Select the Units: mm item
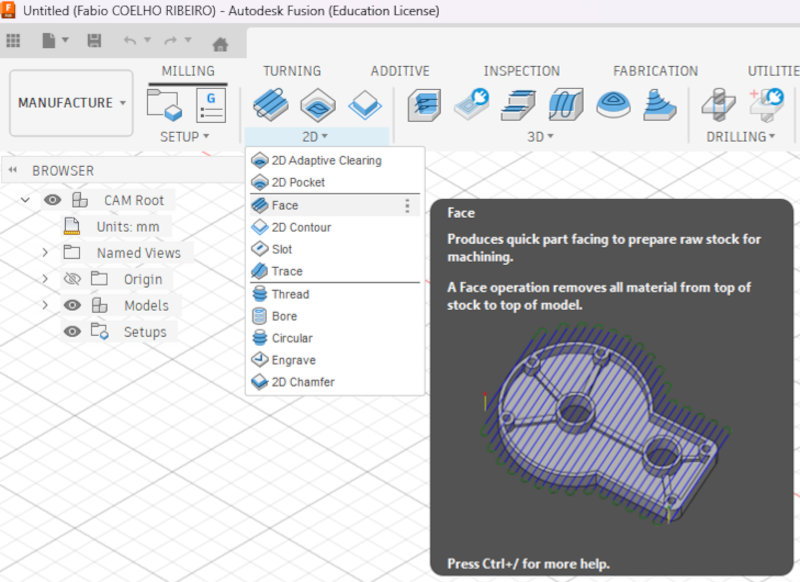The height and width of the screenshot is (582, 800). tap(128, 226)
